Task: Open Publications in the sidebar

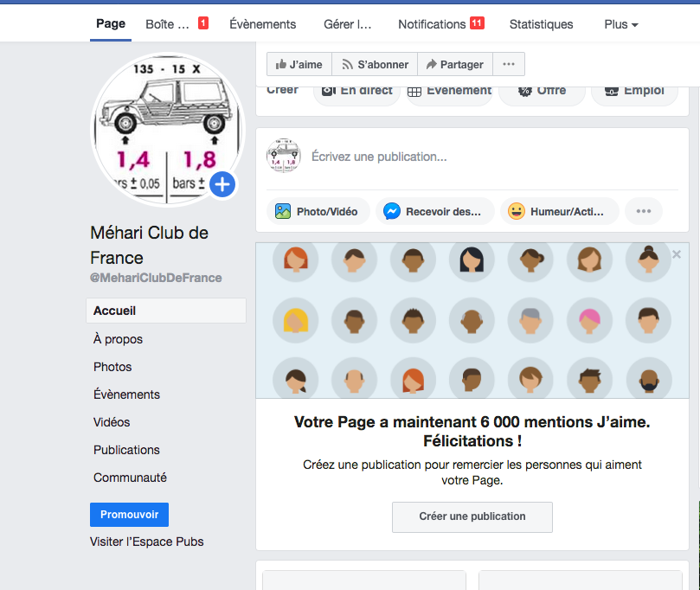Action: 126,450
